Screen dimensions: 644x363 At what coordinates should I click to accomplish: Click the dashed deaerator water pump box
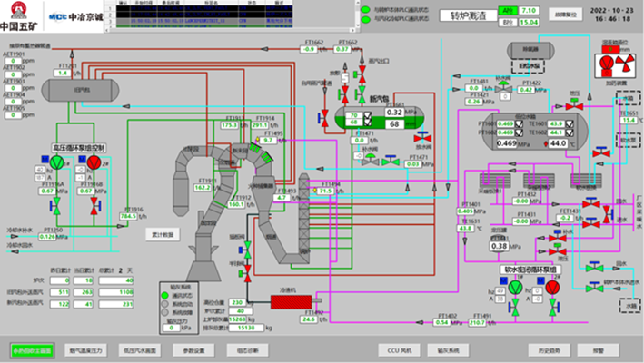click(528, 66)
